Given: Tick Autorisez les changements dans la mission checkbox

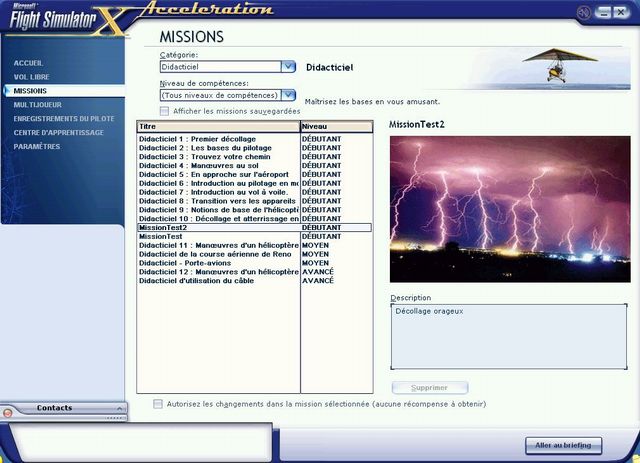Looking at the screenshot, I should tap(158, 404).
